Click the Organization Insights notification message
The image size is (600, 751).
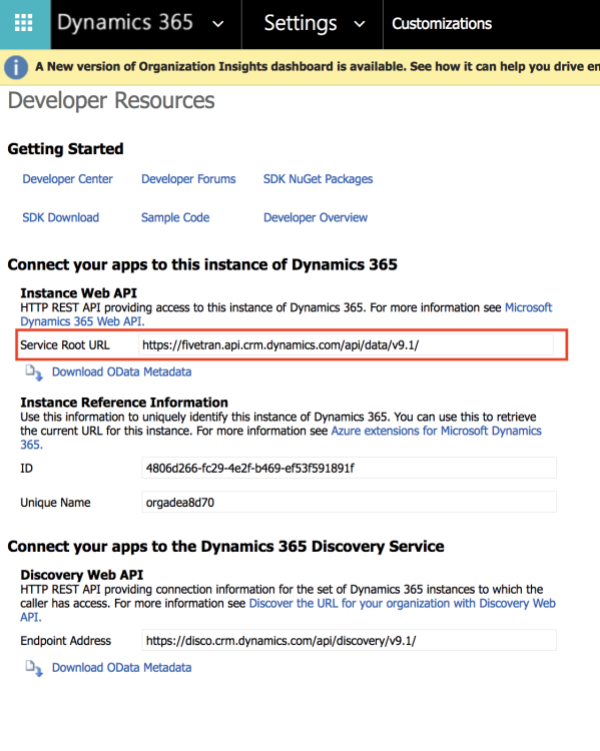point(317,67)
